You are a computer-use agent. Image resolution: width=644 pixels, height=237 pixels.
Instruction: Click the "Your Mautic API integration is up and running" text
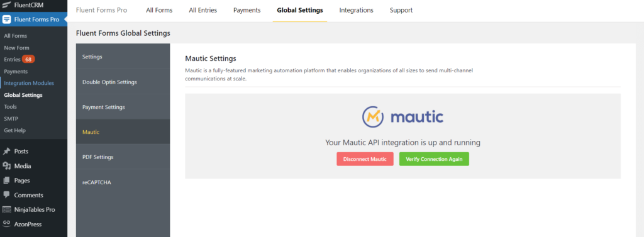coord(403,143)
